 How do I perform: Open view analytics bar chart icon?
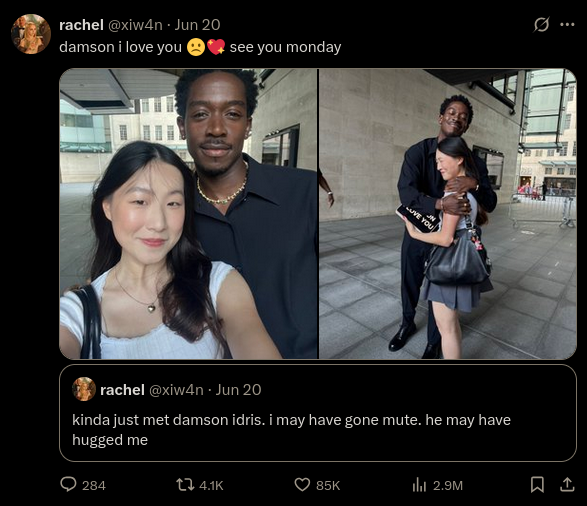pyautogui.click(x=419, y=485)
